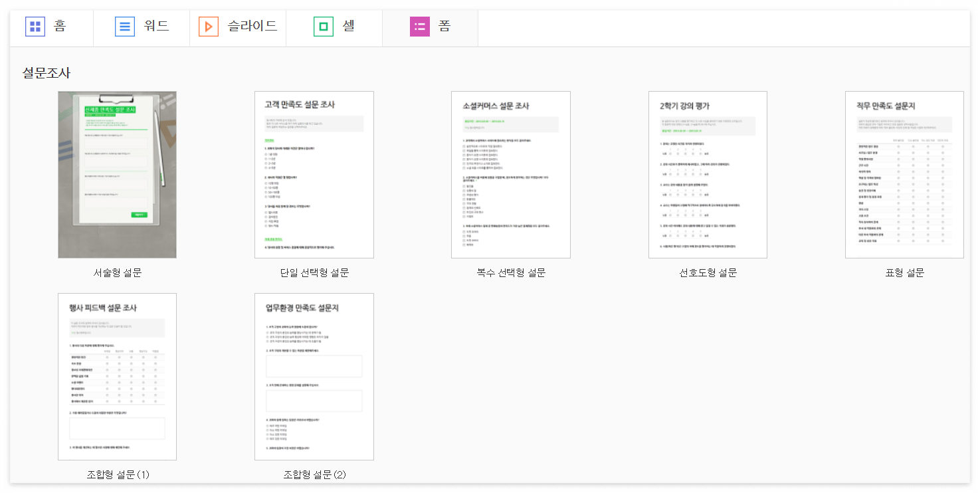
Task: Open the 서술형 설문 template thumbnail
Action: (x=117, y=174)
